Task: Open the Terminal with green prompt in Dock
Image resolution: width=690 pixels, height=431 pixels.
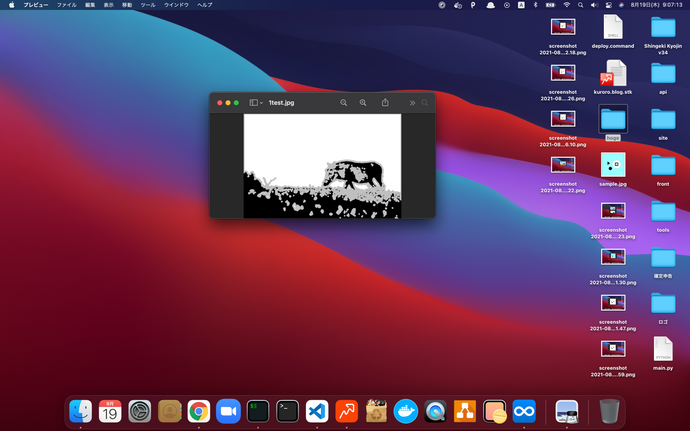Action: pos(258,411)
